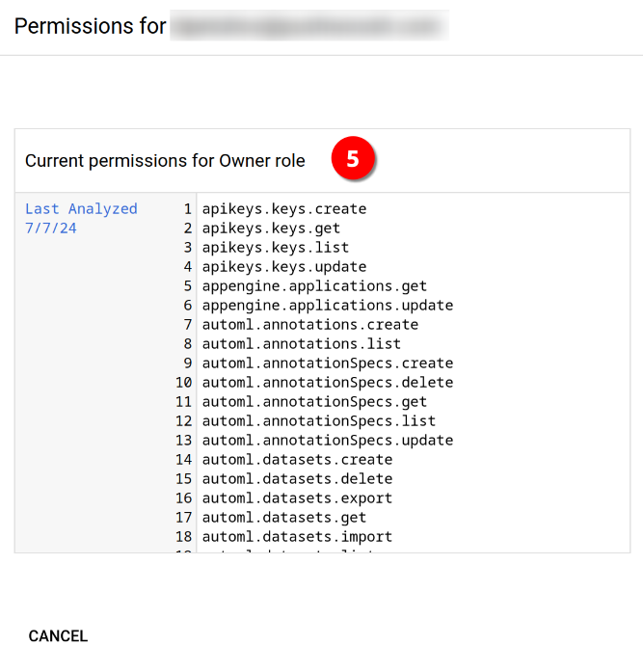Select the apikeys.keys.get permission line
This screenshot has width=643, height=672.
point(271,228)
